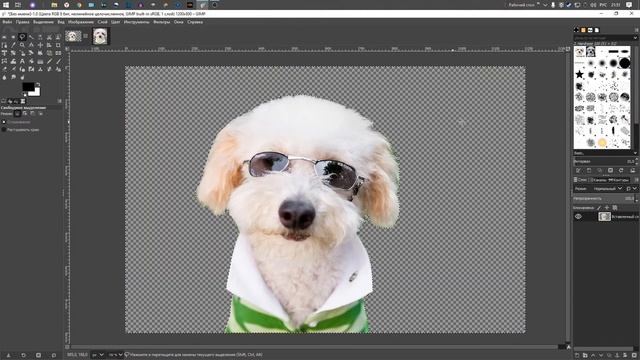Viewport: 640px width, 360px height.
Task: Select the Move tool
Action: coord(40,45)
